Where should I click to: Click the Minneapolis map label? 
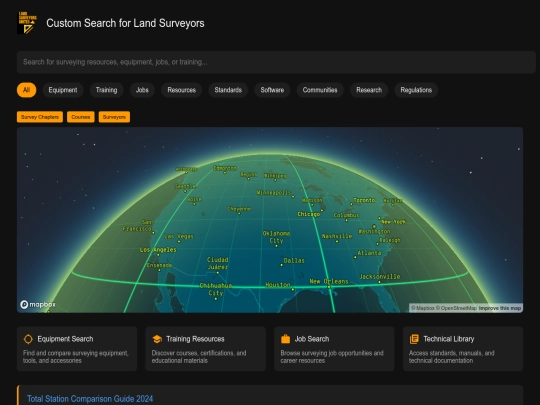(x=274, y=193)
